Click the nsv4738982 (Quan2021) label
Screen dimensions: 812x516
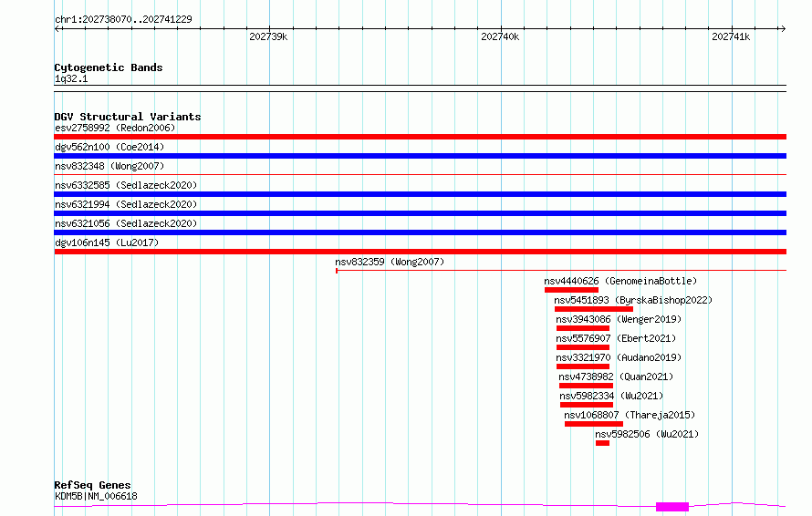click(x=616, y=377)
